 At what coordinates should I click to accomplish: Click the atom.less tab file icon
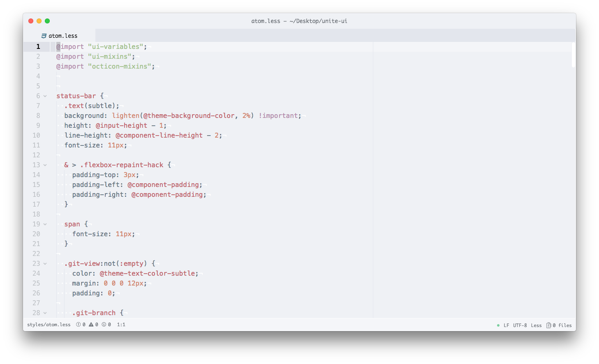click(44, 36)
